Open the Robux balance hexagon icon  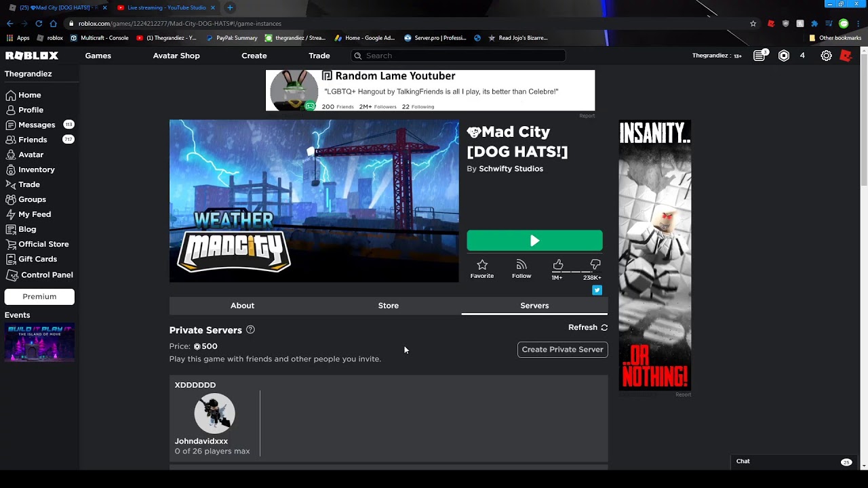tap(784, 56)
